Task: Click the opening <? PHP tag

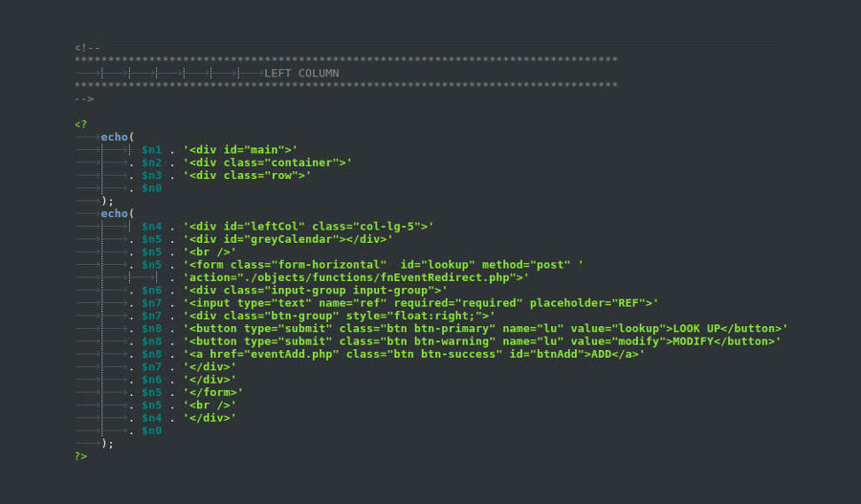Action: [x=80, y=124]
